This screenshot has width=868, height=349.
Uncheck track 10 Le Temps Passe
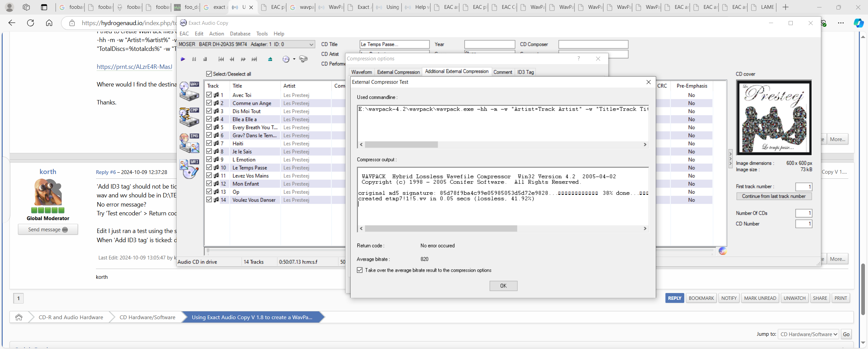point(209,168)
